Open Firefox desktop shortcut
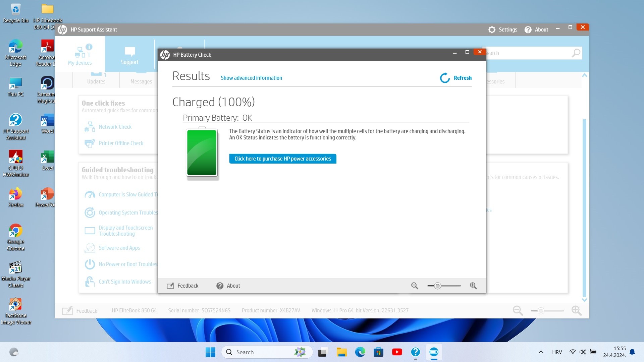This screenshot has height=362, width=644. pyautogui.click(x=15, y=198)
